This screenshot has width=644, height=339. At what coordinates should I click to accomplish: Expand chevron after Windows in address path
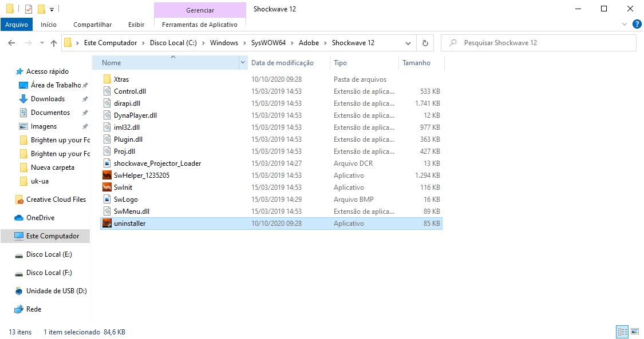pyautogui.click(x=245, y=43)
